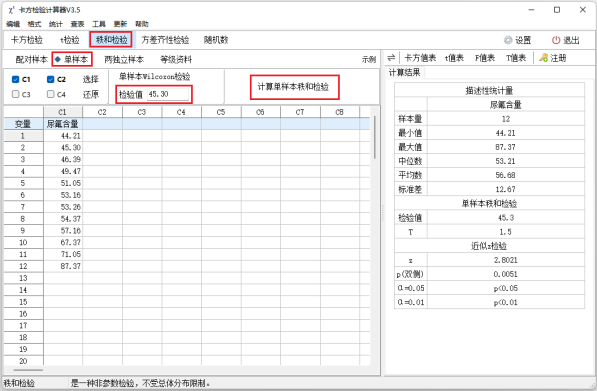
Task: Click the 退出 power icon
Action: click(x=556, y=40)
